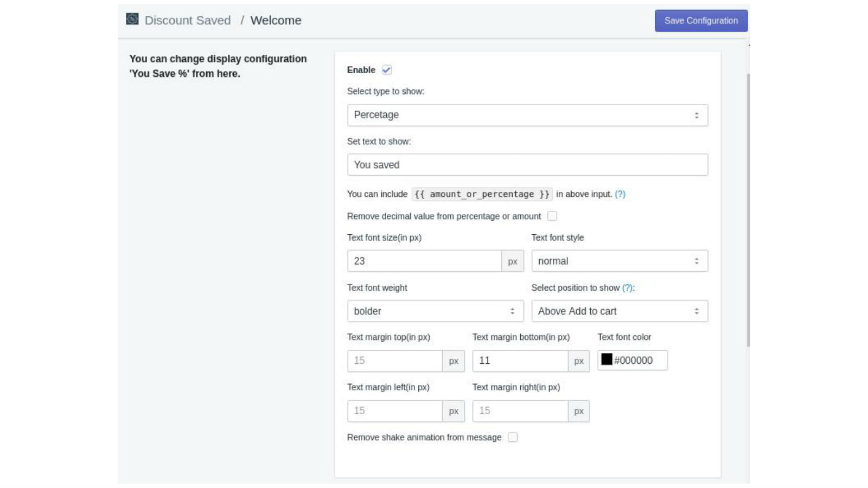This screenshot has height=488, width=868.
Task: Click the You saved text input field
Action: coord(527,164)
